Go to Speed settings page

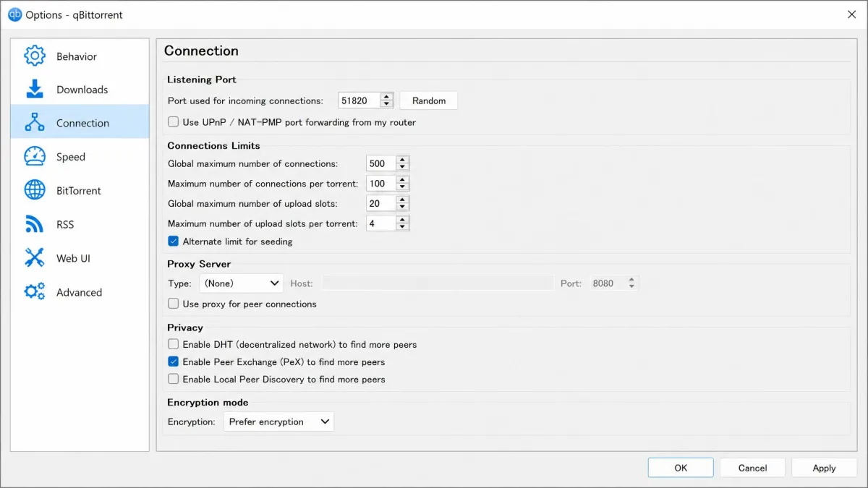pos(80,156)
